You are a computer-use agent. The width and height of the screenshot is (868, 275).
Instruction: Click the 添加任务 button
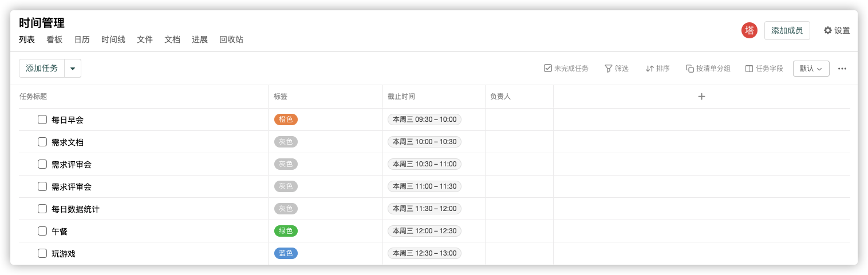coord(42,69)
